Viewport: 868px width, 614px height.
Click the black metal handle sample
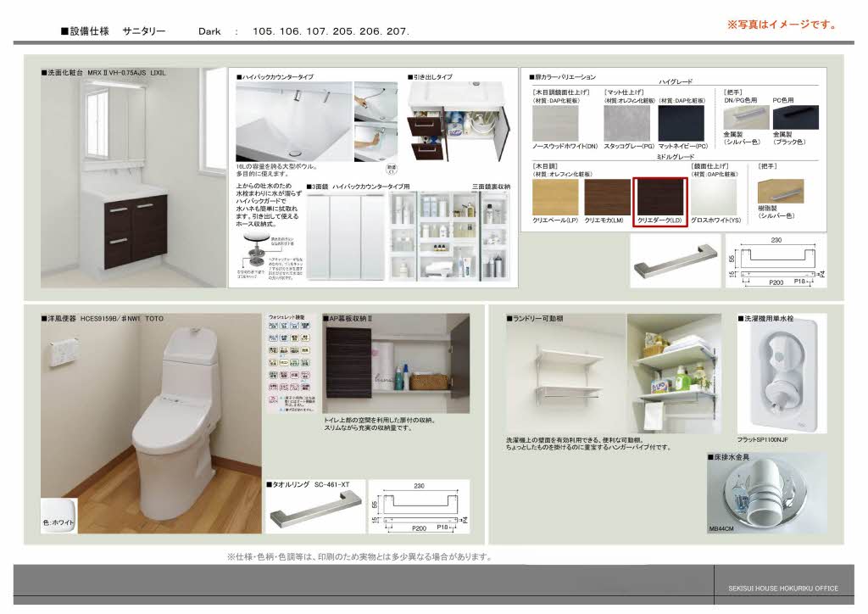point(794,118)
